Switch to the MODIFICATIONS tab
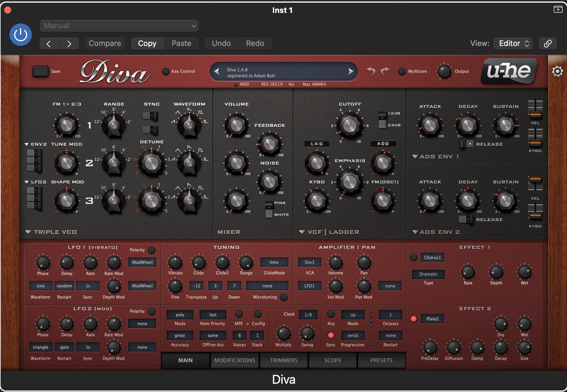Screen dimensions: 567x392 click(235, 360)
